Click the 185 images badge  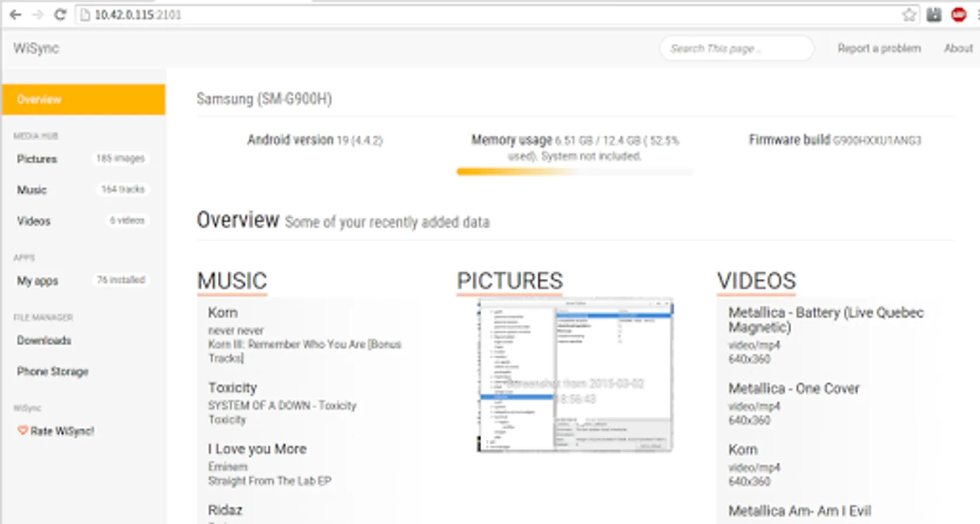click(x=121, y=158)
